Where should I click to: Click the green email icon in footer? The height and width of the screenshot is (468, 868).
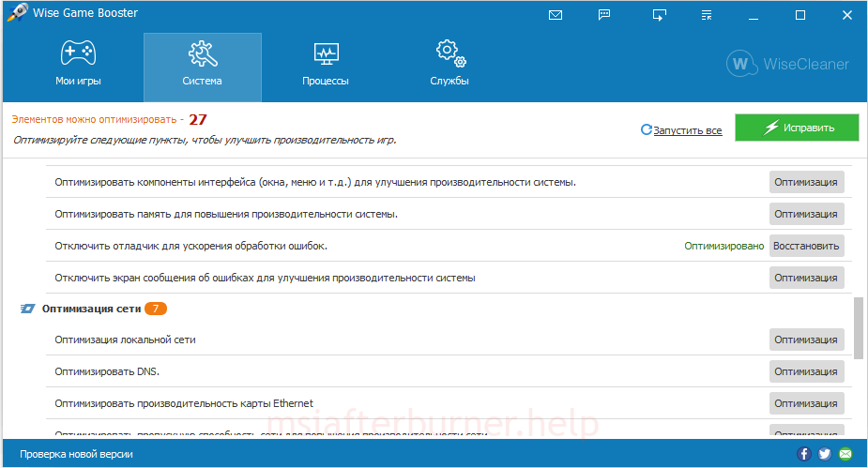845,454
